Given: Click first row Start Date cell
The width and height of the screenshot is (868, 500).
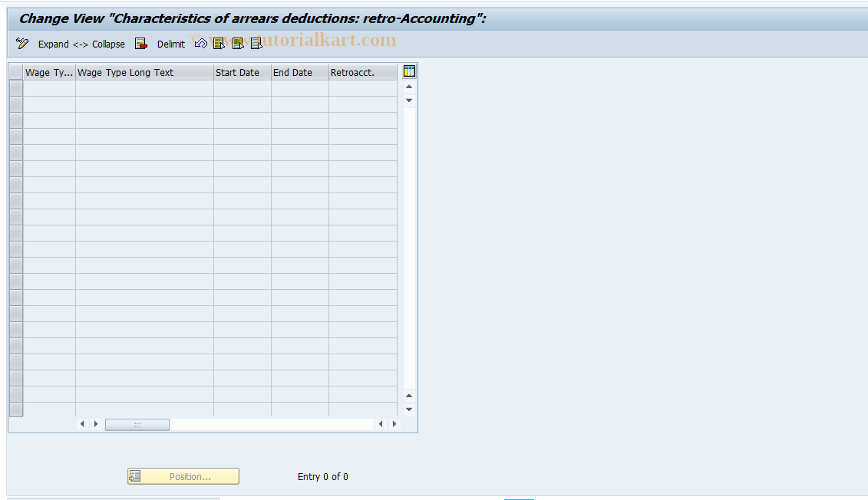Looking at the screenshot, I should (243, 88).
